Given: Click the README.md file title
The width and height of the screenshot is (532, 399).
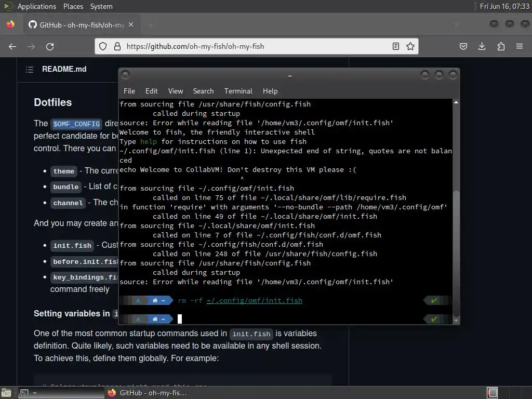Looking at the screenshot, I should tap(64, 69).
